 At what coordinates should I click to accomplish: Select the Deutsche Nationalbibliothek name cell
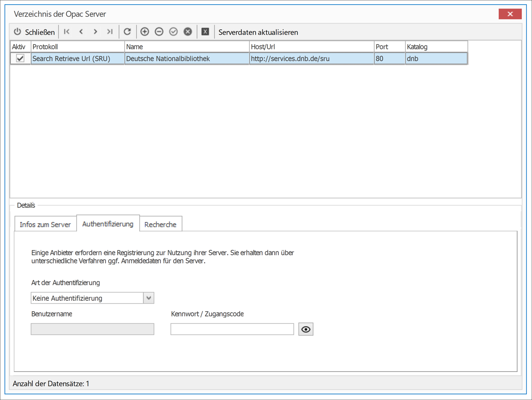pyautogui.click(x=187, y=59)
